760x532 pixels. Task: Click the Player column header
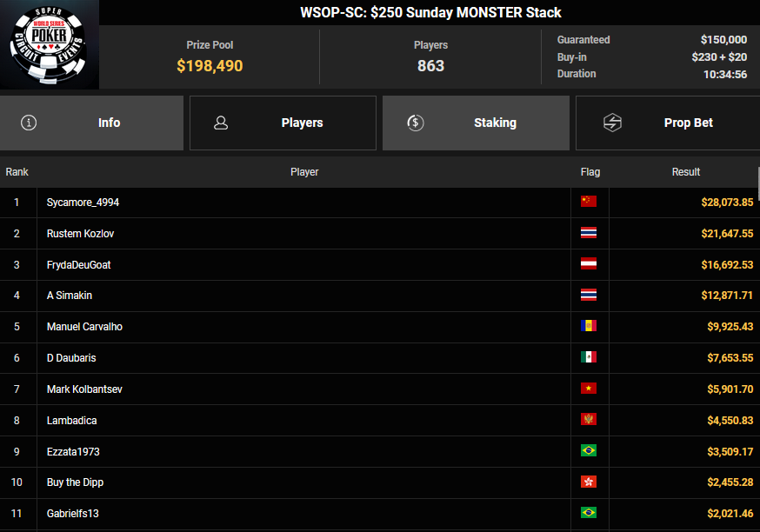point(304,172)
